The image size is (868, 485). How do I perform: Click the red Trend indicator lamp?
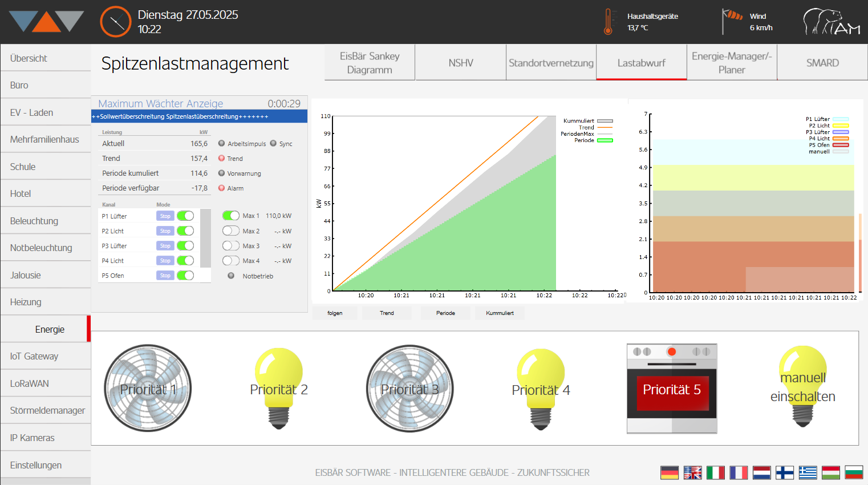tap(221, 158)
